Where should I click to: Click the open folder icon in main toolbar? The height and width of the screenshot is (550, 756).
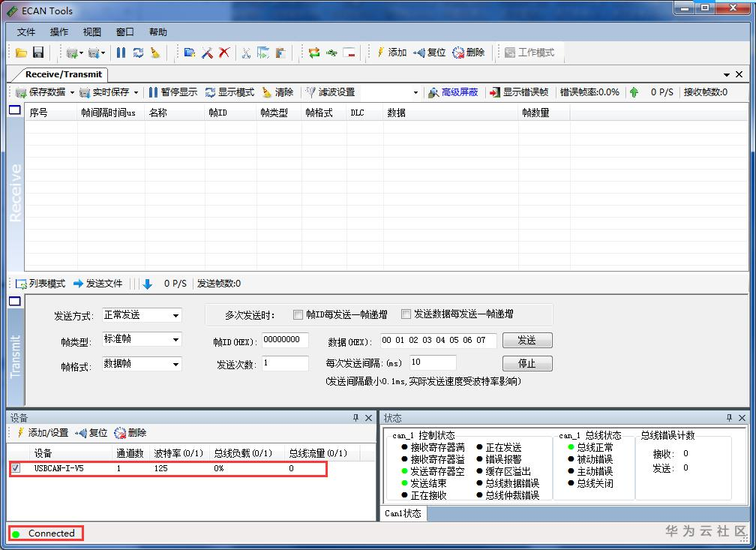pyautogui.click(x=21, y=53)
